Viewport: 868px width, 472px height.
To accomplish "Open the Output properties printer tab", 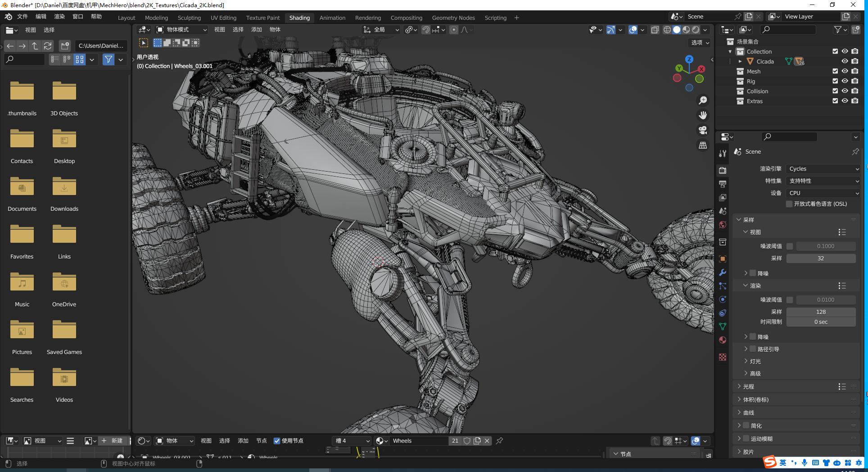I will 723,184.
